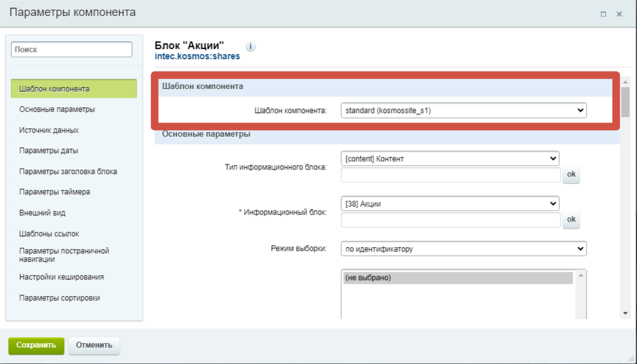
Task: Select (не выбрано) in the list box
Action: [x=458, y=278]
